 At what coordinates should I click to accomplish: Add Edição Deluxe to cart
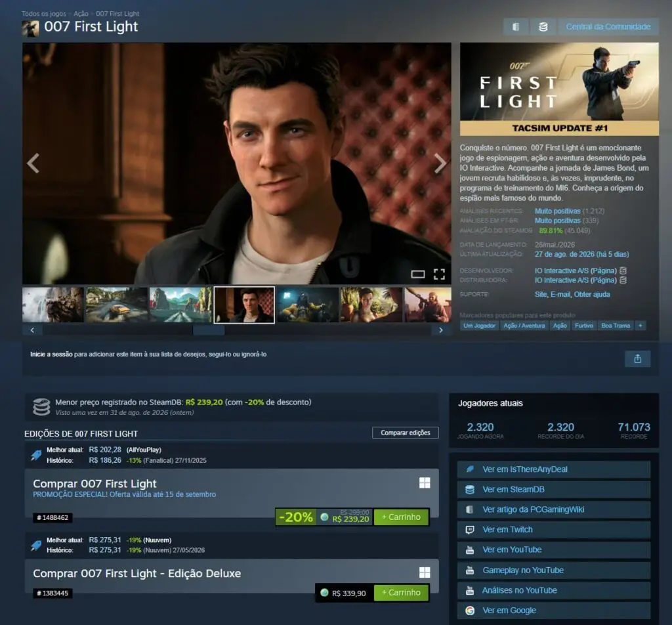point(401,592)
